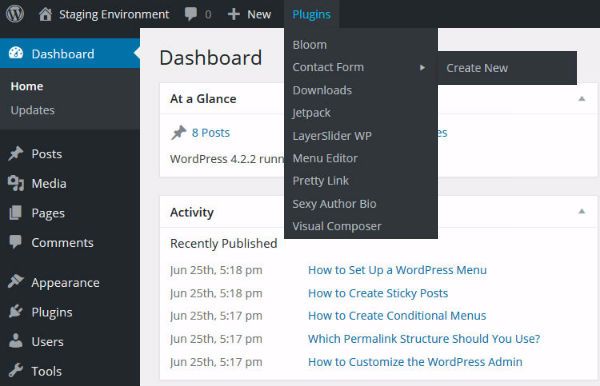Click the Dashboard page heading
Screen dimensions: 600x386
211,58
